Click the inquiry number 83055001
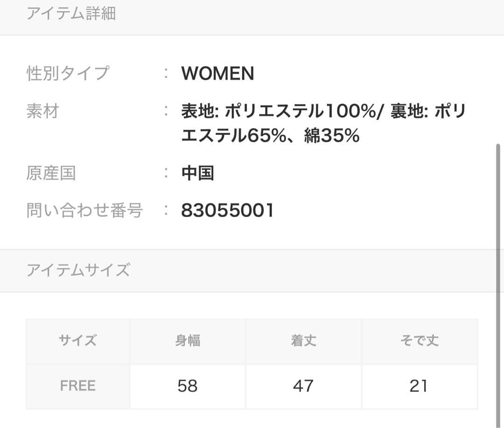The width and height of the screenshot is (504, 428). point(227,211)
